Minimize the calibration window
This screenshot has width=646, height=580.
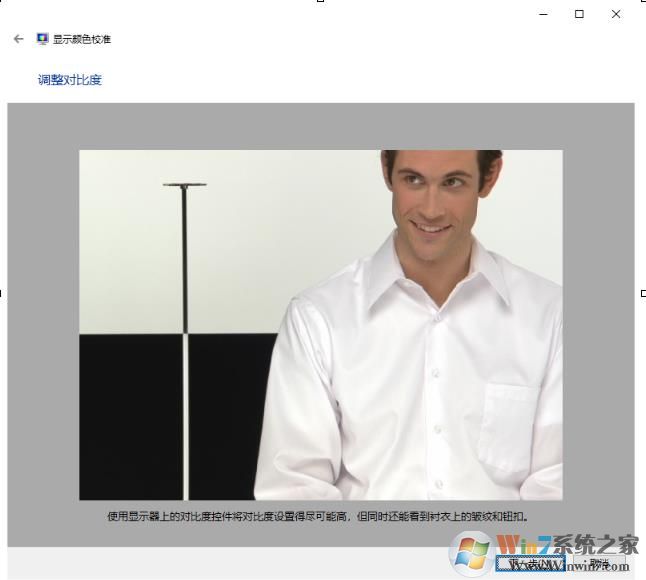[543, 14]
